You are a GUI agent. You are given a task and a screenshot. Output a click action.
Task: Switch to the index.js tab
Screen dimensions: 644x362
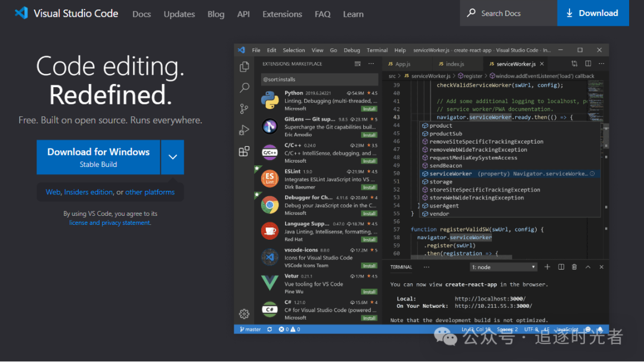pos(457,64)
